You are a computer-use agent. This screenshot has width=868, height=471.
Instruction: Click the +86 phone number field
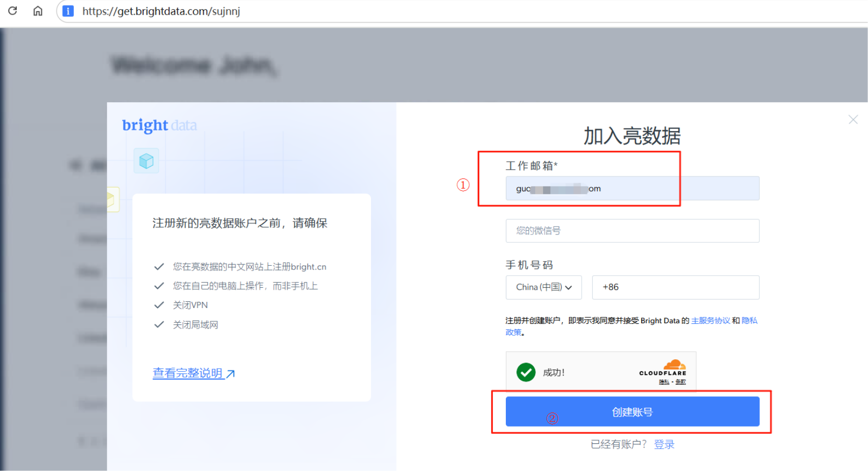(675, 287)
